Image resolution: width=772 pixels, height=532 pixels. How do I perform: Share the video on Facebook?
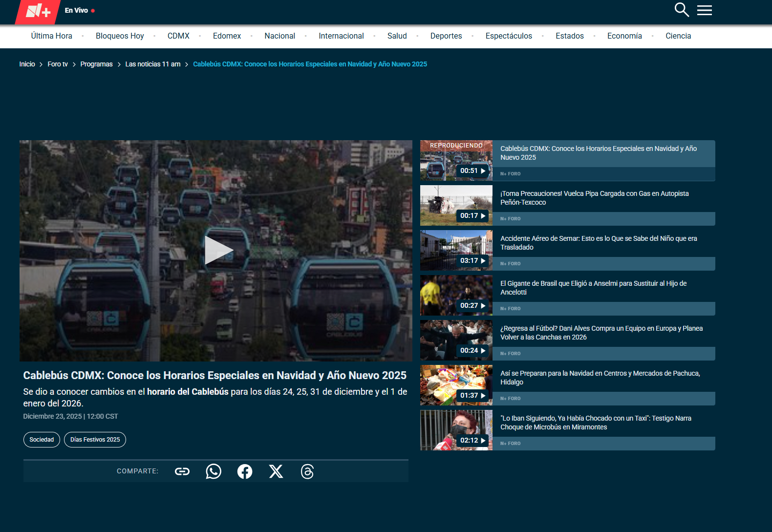coord(245,471)
